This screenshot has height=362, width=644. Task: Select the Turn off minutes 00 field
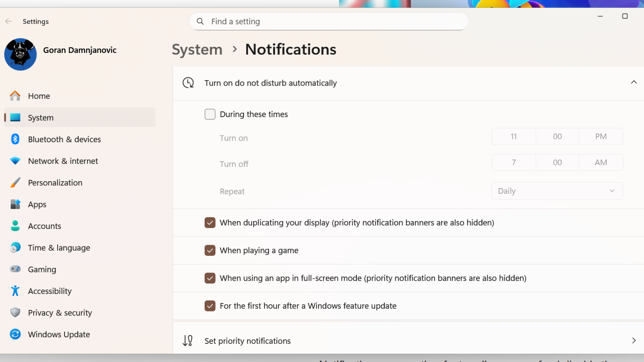557,163
